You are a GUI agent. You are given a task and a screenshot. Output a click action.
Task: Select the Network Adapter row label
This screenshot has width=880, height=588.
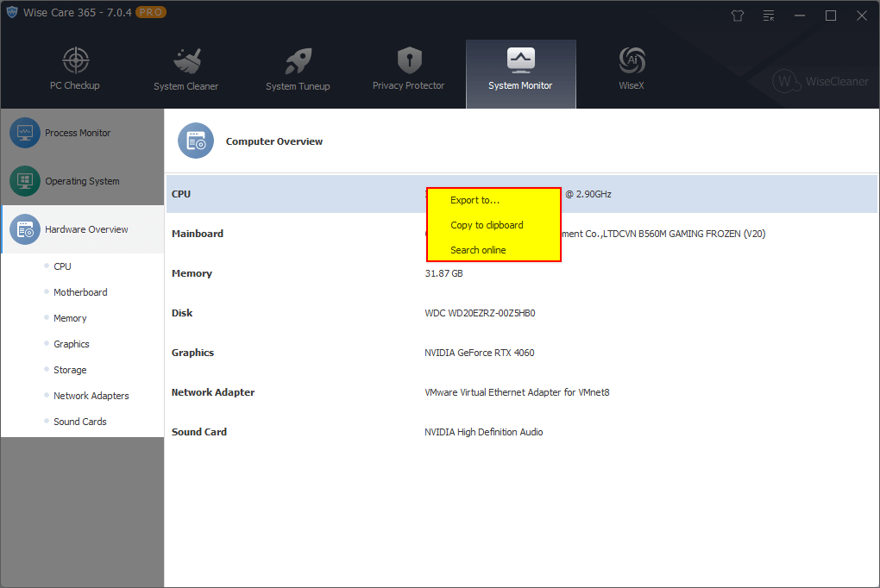[x=213, y=392]
